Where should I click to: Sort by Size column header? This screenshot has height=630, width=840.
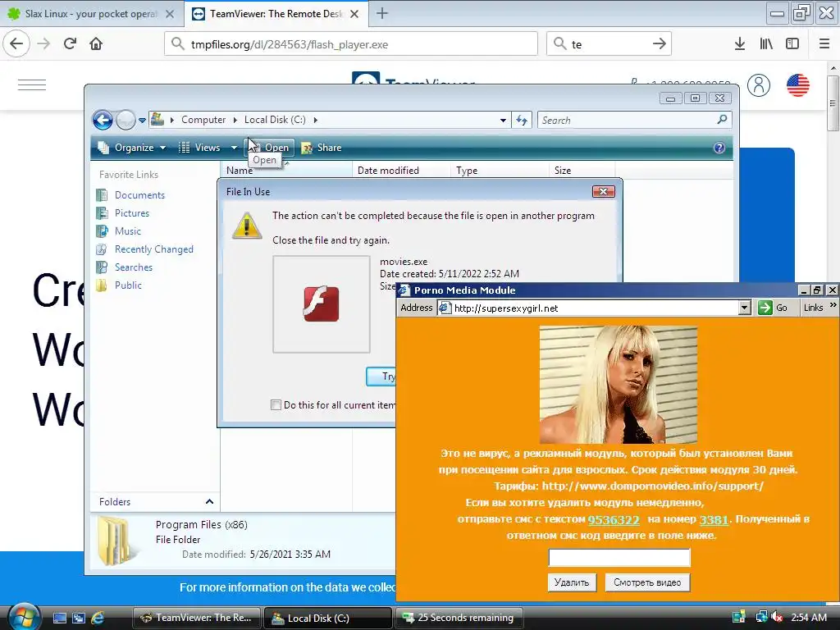coord(582,171)
